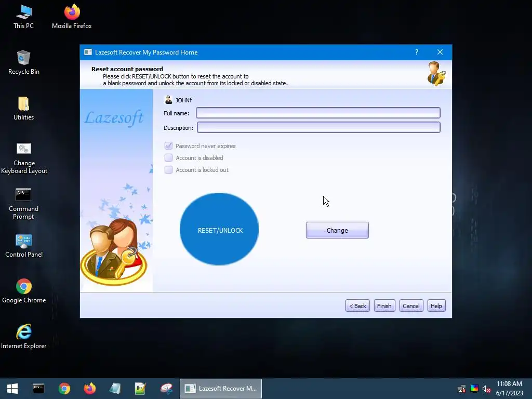532x399 pixels.
Task: Open the Recycle Bin icon
Action: pyautogui.click(x=23, y=62)
